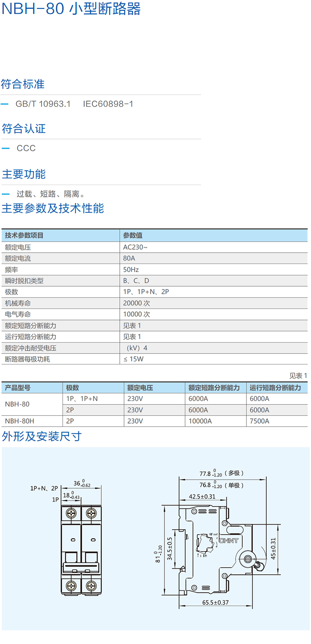
Task: Click the 18 mm width dimension
Action: click(x=71, y=495)
